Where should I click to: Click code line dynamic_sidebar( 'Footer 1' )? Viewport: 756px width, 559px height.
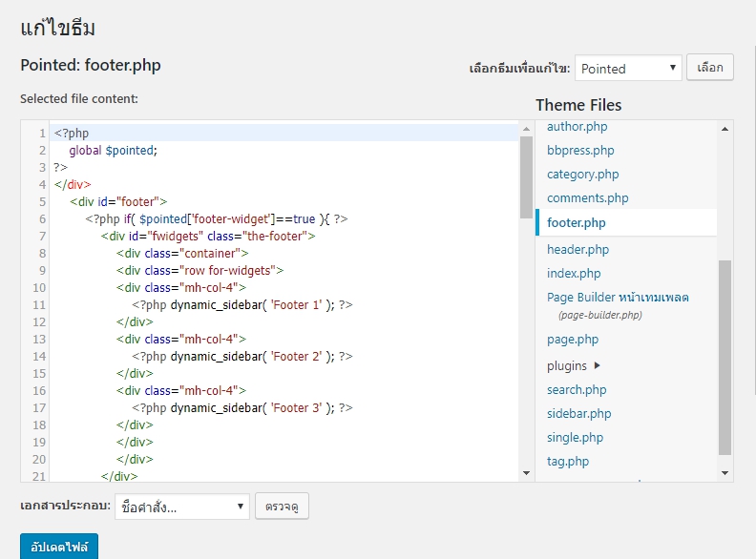tap(242, 305)
